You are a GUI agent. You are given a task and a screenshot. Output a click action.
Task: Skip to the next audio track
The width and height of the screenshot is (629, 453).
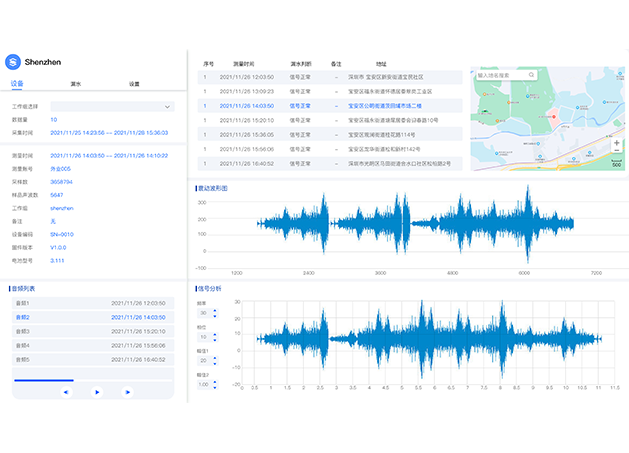[x=127, y=392]
